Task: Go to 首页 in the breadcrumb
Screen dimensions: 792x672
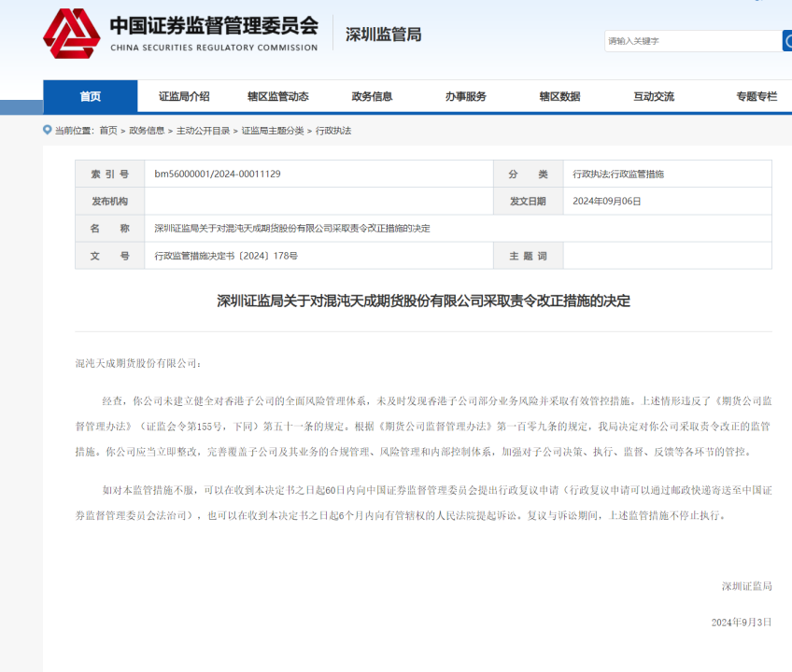Action: point(108,131)
